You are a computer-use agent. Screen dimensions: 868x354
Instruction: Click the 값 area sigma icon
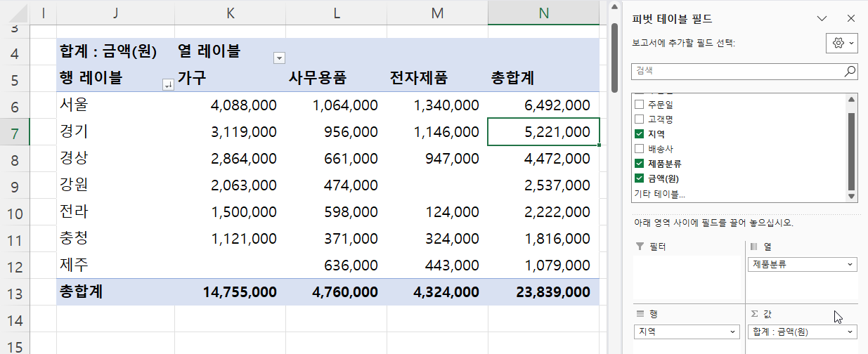click(754, 313)
